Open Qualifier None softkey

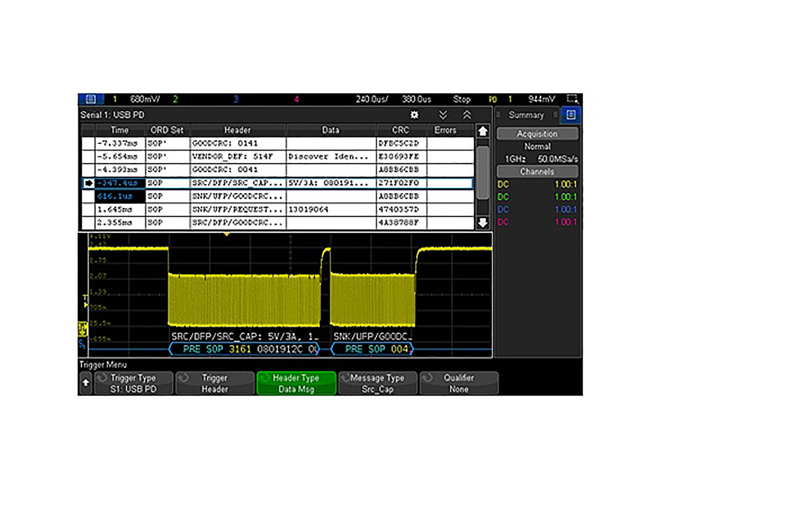pos(459,383)
